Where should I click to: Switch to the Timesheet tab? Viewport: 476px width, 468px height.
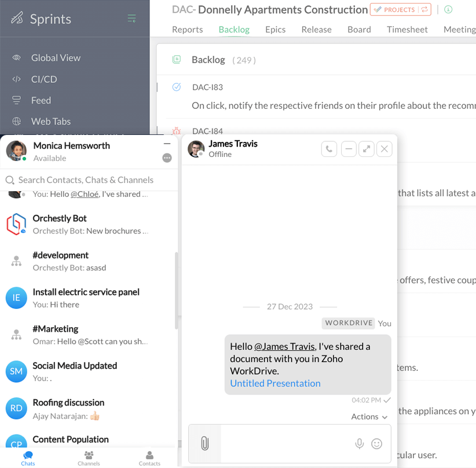point(407,30)
